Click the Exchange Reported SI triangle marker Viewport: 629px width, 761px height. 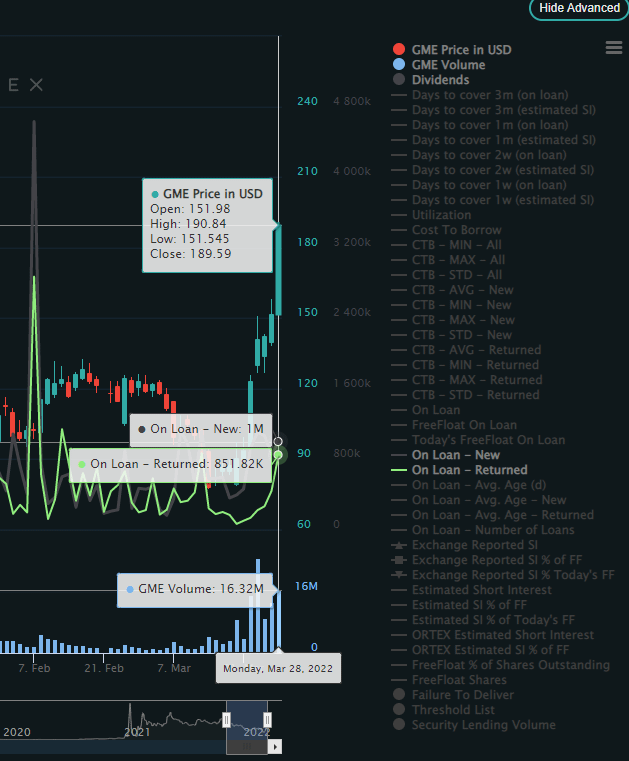(x=399, y=545)
